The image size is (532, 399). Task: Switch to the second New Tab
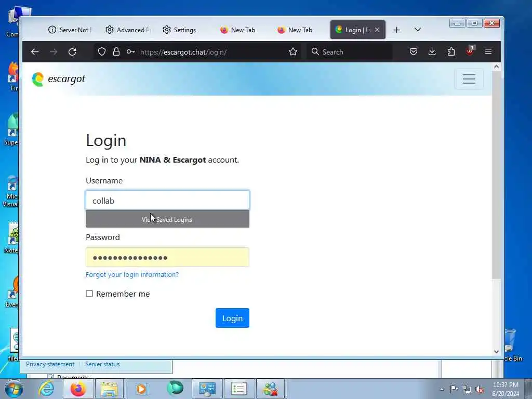(295, 30)
